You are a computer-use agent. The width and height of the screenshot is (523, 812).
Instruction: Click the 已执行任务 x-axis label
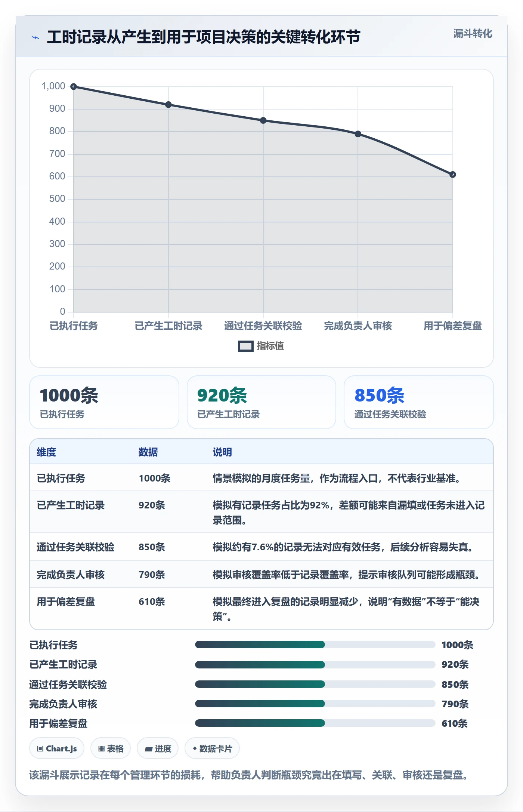74,326
